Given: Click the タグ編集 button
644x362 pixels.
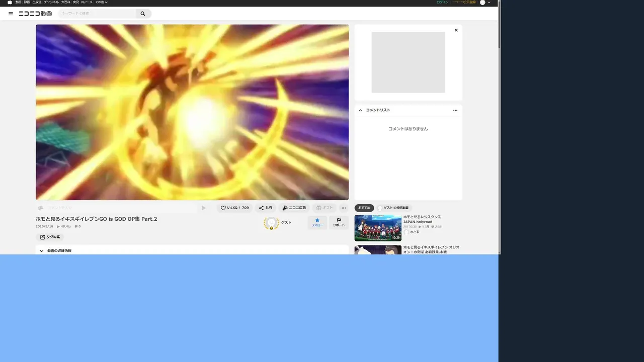Looking at the screenshot, I should click(x=50, y=237).
